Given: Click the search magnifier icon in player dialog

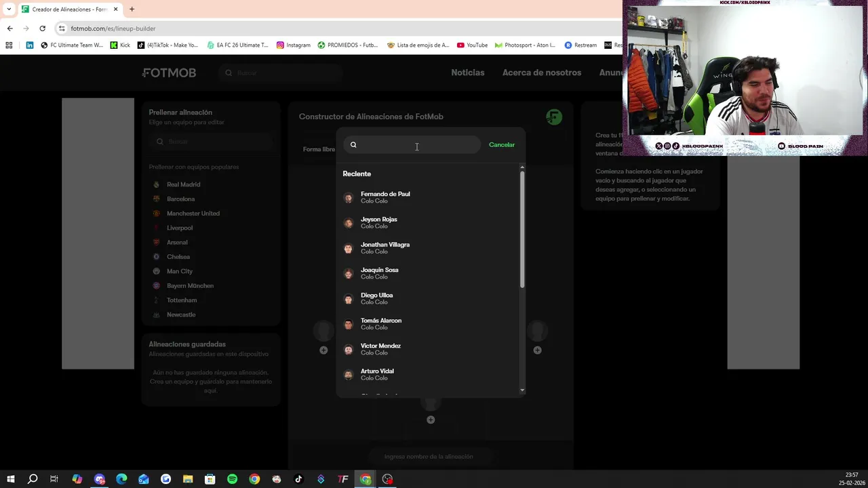Looking at the screenshot, I should pyautogui.click(x=353, y=144).
